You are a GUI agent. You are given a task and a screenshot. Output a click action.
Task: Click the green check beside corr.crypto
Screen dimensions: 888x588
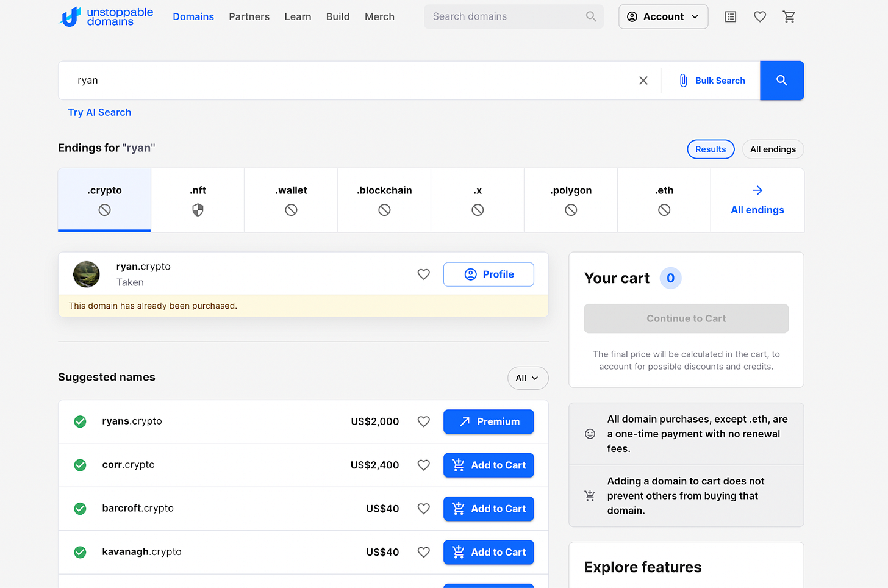[80, 465]
